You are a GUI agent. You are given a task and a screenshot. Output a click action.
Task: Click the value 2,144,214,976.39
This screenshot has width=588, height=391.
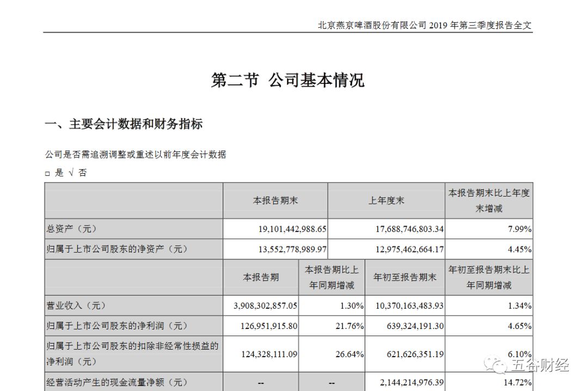tap(412, 382)
